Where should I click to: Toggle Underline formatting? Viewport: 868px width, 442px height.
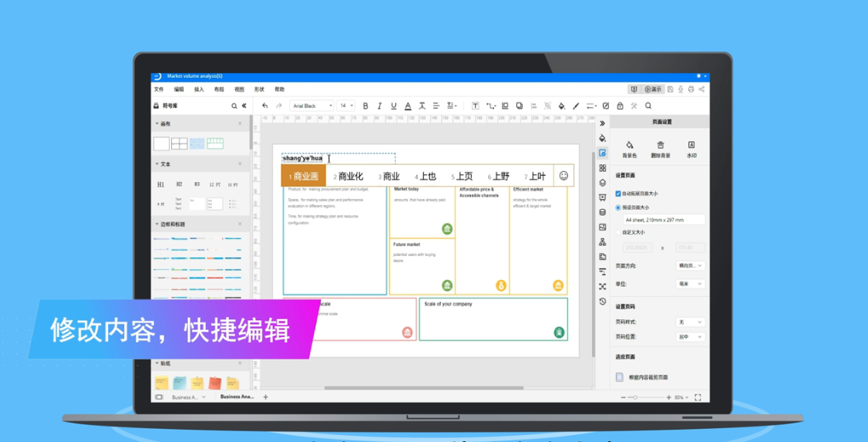click(394, 106)
